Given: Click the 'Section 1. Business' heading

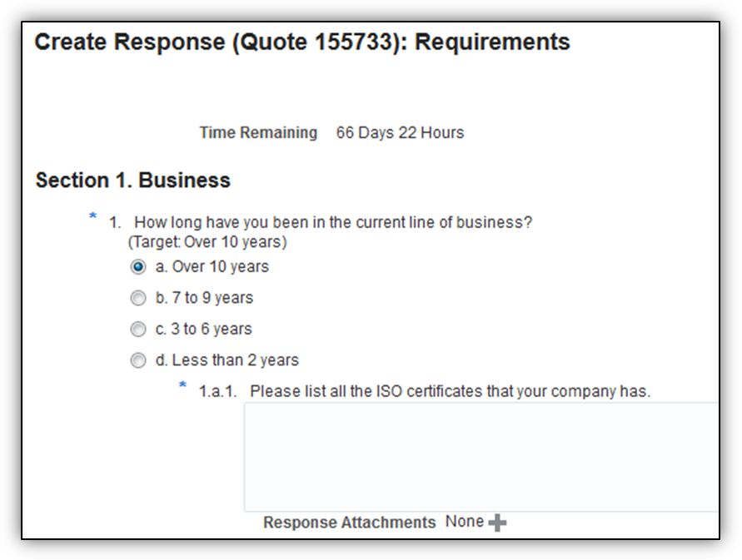Looking at the screenshot, I should point(133,181).
